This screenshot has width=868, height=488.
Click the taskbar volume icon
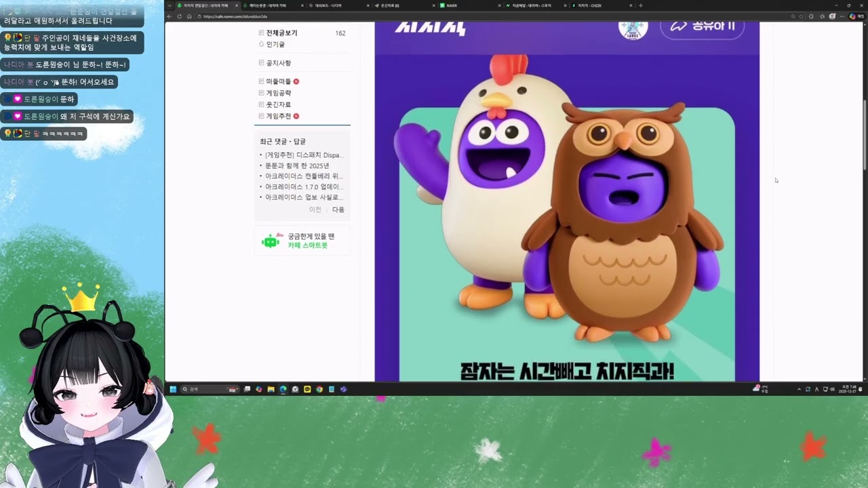(x=832, y=389)
